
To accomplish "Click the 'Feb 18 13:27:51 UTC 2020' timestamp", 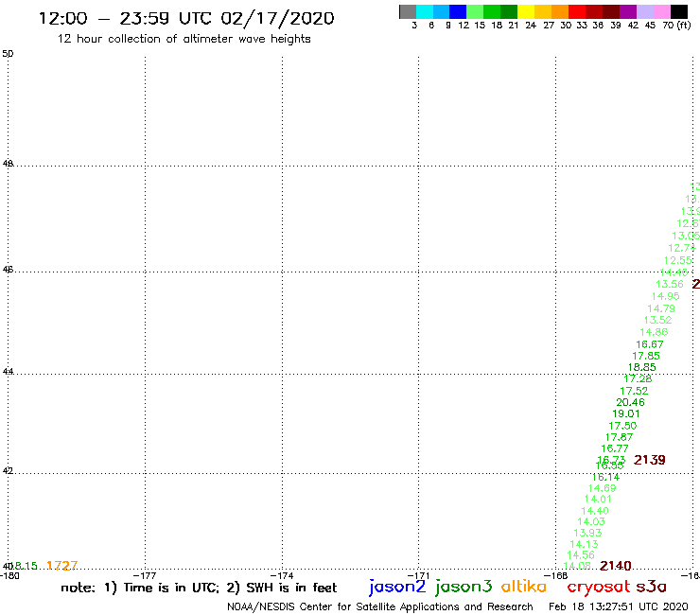I will click(x=619, y=607).
